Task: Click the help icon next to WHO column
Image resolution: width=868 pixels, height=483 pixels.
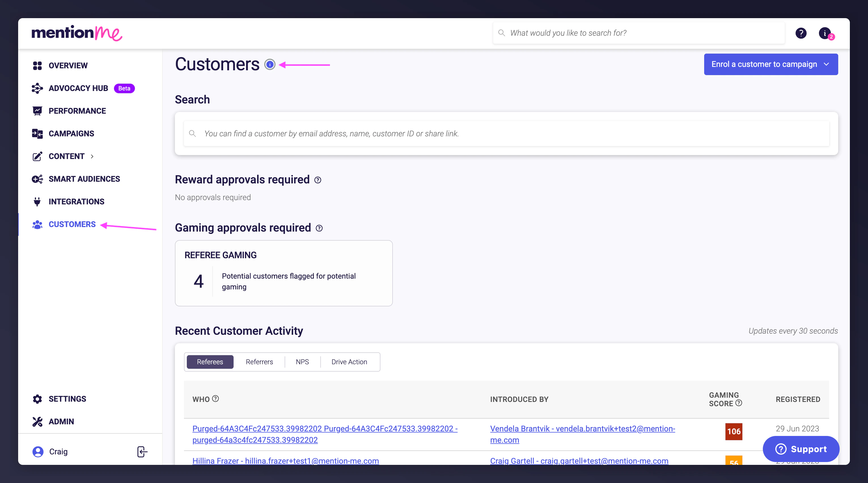Action: tap(215, 399)
